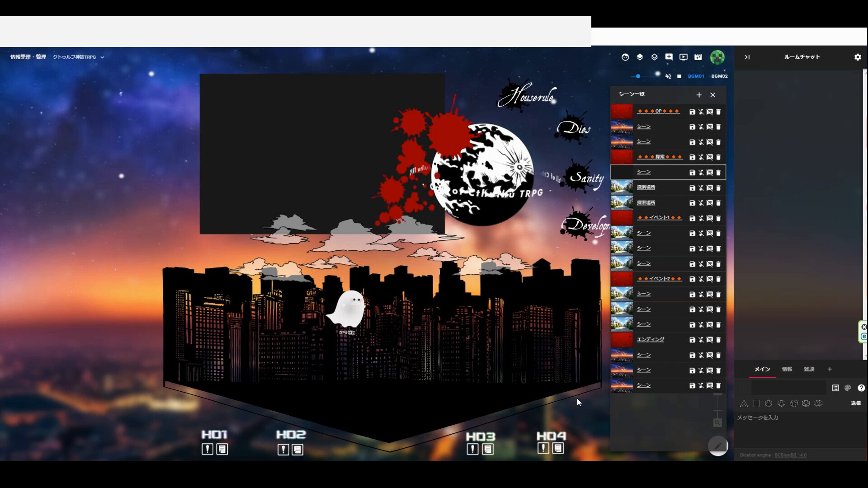Viewport: 868px width, 488px height.
Task: Delete the エンディング scene with trash icon
Action: point(718,340)
